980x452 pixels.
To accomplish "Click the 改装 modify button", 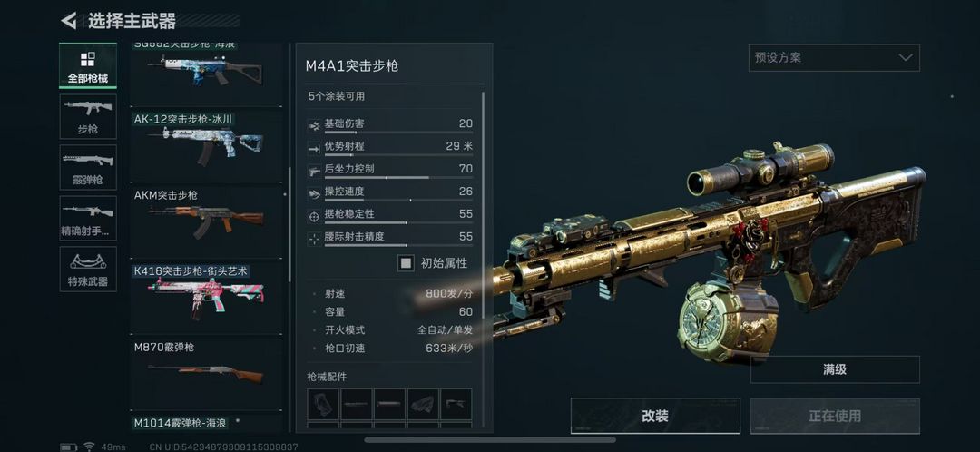I will coord(655,416).
